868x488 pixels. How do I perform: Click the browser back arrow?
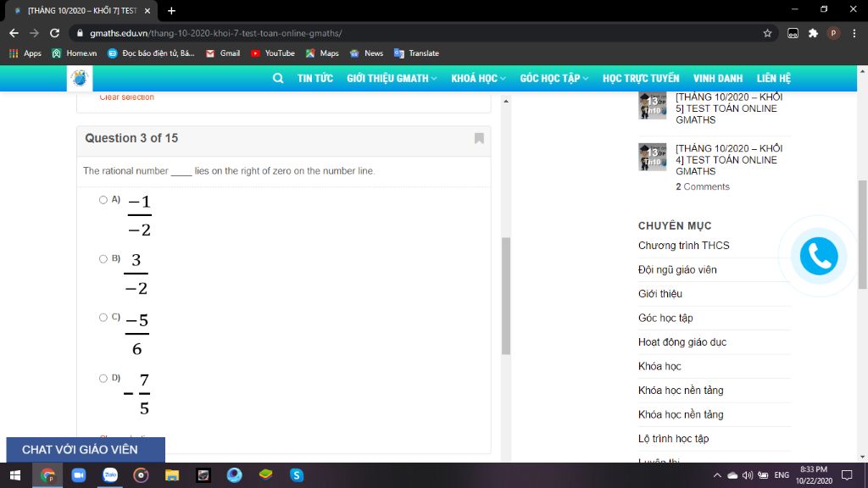(14, 33)
